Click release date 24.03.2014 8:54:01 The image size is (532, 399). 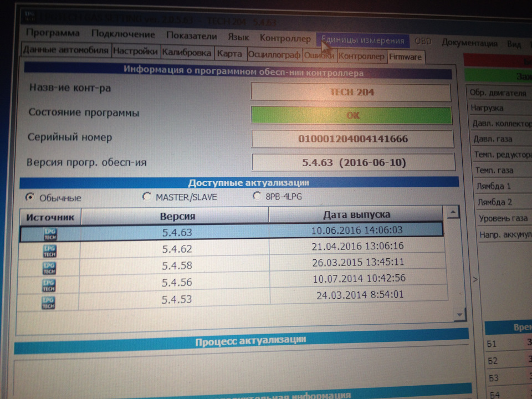(360, 294)
